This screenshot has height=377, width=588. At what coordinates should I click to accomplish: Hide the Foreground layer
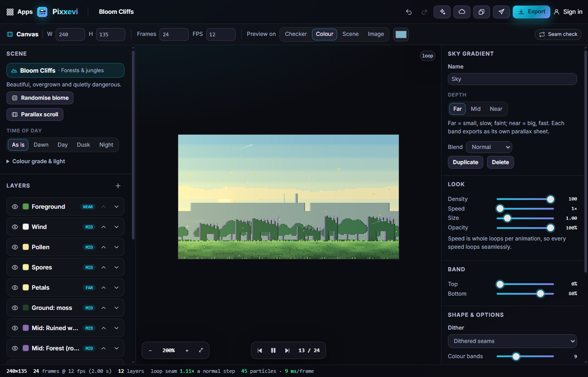[x=15, y=207]
